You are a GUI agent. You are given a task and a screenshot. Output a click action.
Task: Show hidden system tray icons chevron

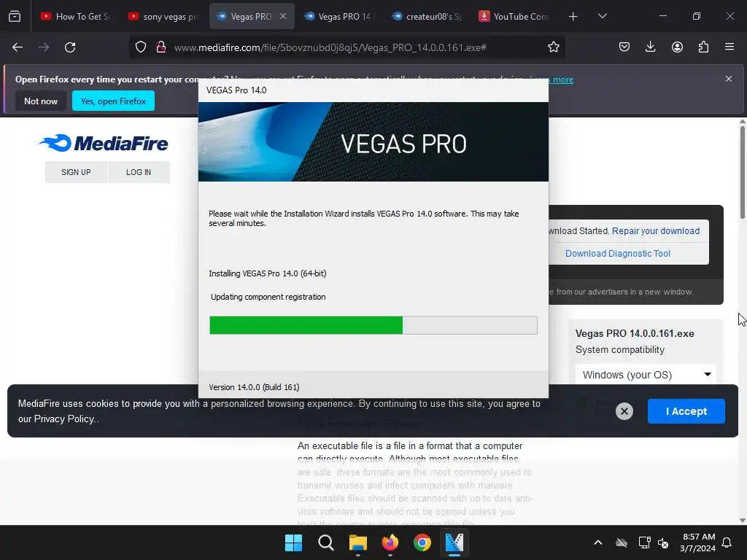pyautogui.click(x=598, y=542)
